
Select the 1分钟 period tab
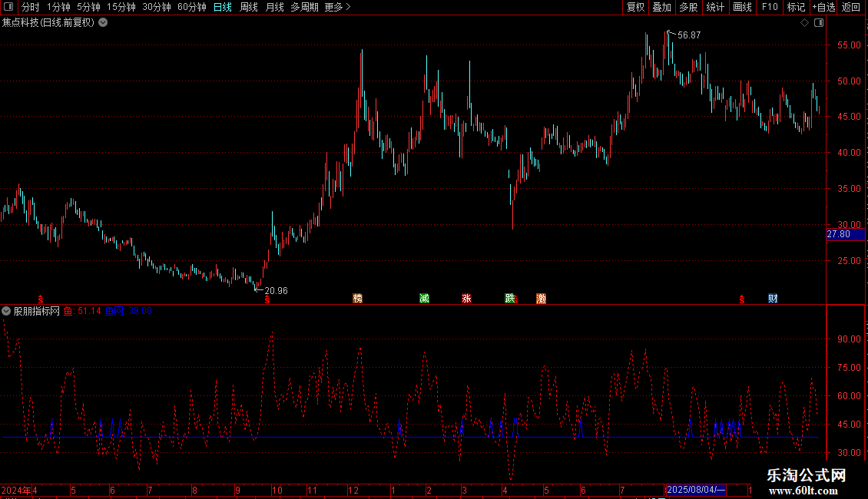tap(58, 7)
